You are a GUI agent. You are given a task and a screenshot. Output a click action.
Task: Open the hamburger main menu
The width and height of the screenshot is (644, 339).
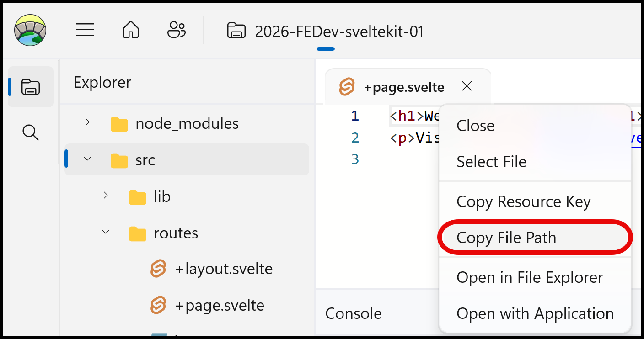point(85,30)
